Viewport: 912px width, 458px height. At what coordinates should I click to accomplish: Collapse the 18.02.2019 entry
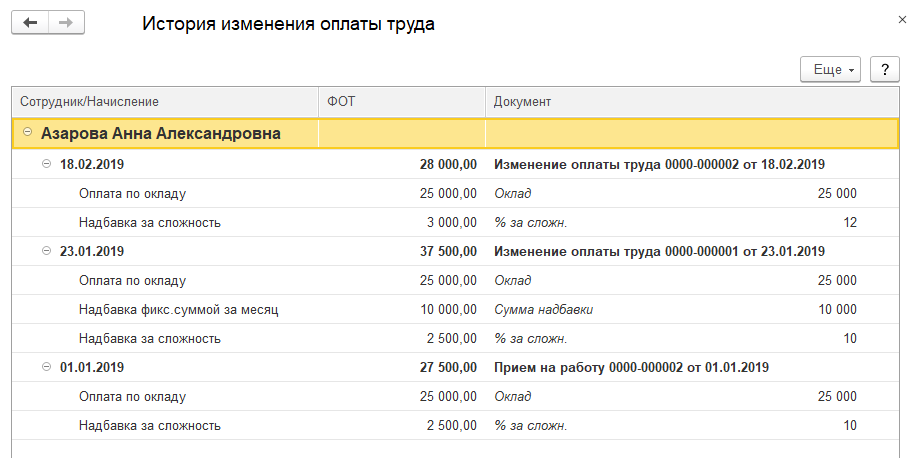46,164
